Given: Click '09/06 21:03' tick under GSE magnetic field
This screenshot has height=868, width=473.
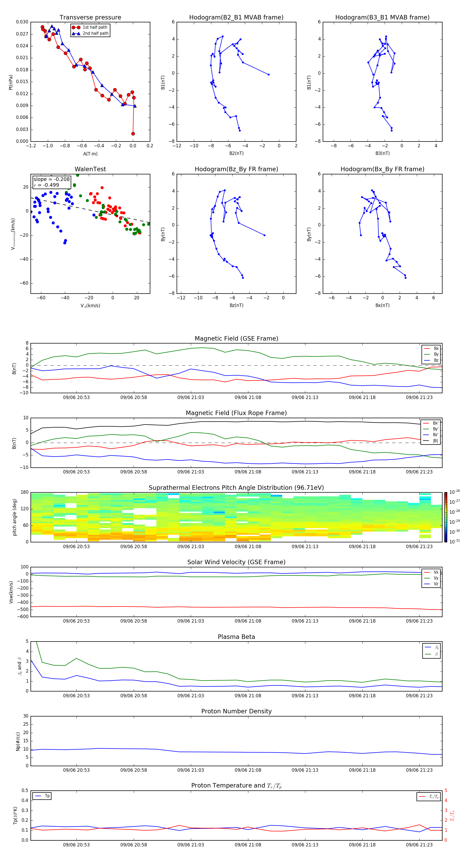Looking at the screenshot, I should click(191, 398).
